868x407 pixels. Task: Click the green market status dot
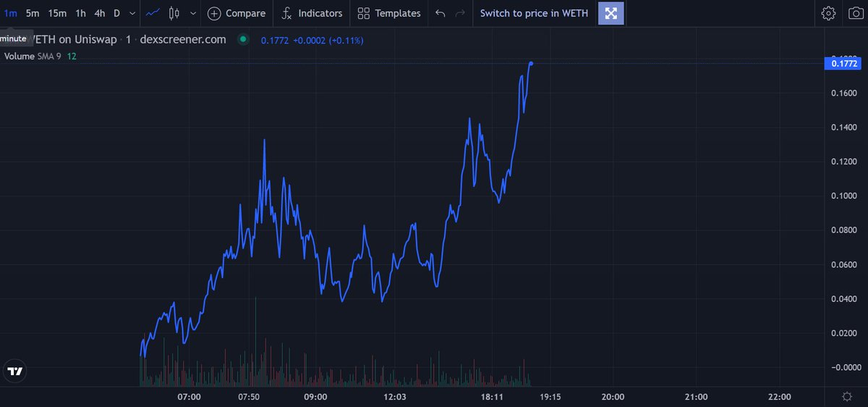243,39
